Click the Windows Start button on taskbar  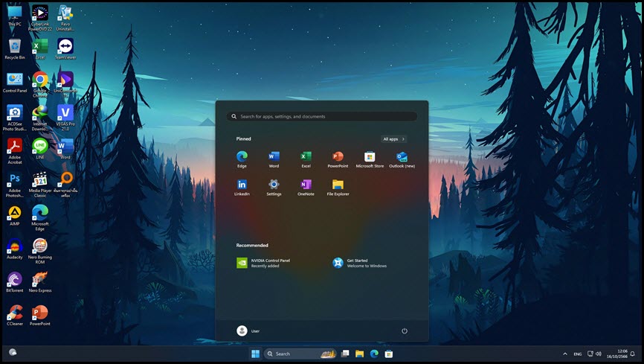pyautogui.click(x=256, y=354)
